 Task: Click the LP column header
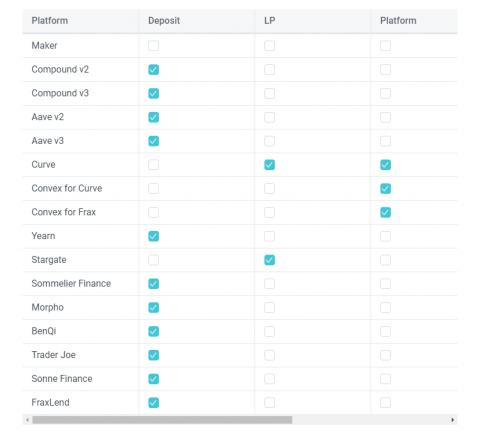click(x=270, y=21)
